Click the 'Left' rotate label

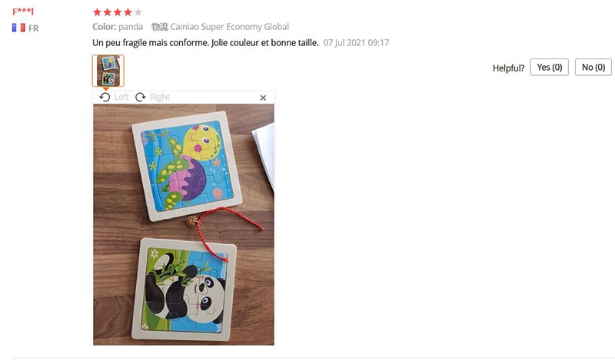tap(121, 97)
